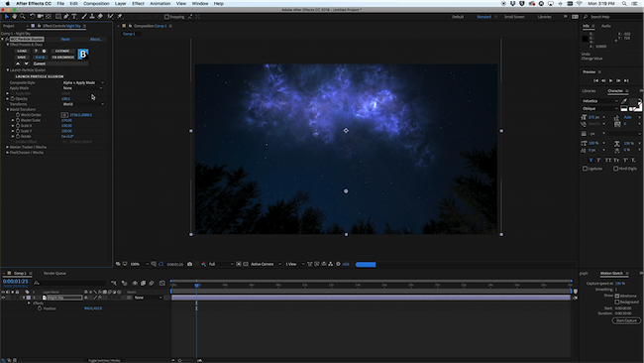
Task: Click the FX BROWSER button
Action: click(x=62, y=58)
